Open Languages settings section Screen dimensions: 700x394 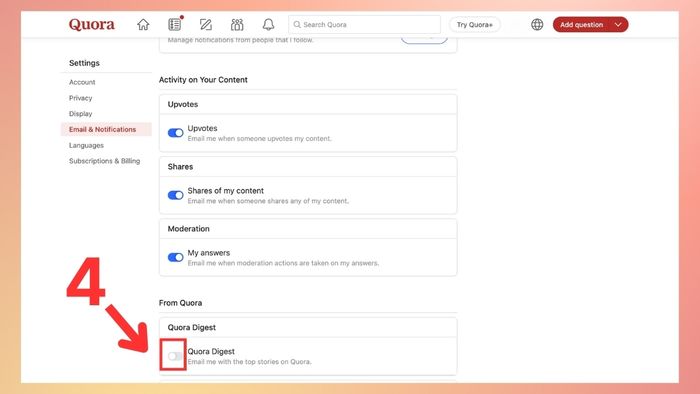tap(86, 145)
